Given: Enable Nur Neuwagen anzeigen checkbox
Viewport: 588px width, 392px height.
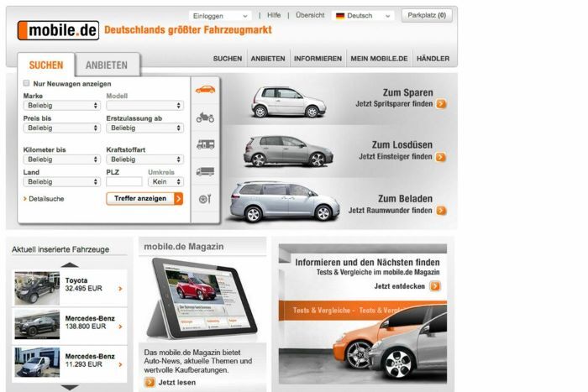Looking at the screenshot, I should click(x=26, y=83).
